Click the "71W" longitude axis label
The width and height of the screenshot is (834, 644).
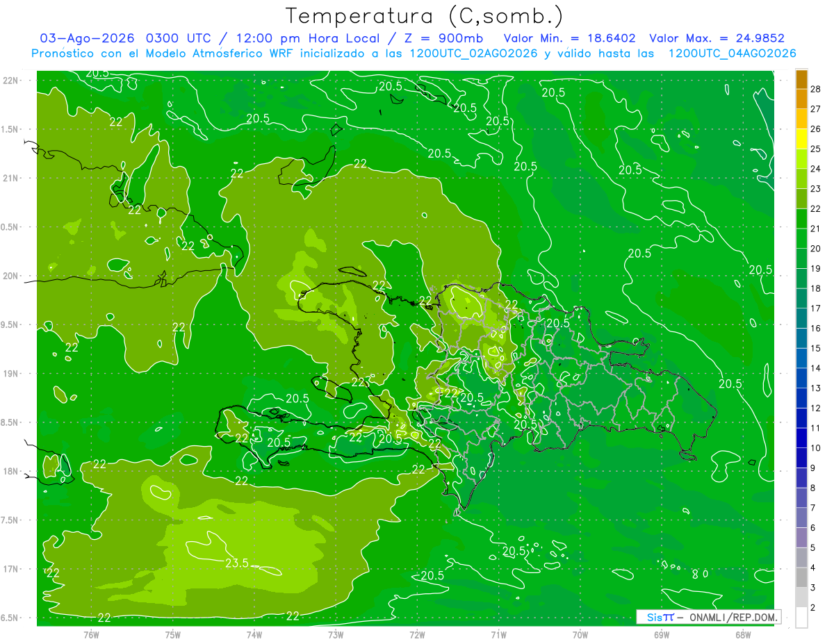(x=498, y=634)
